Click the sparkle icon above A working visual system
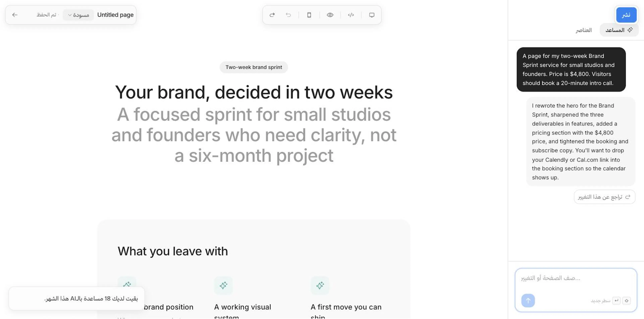The height and width of the screenshot is (319, 644). pos(223,285)
